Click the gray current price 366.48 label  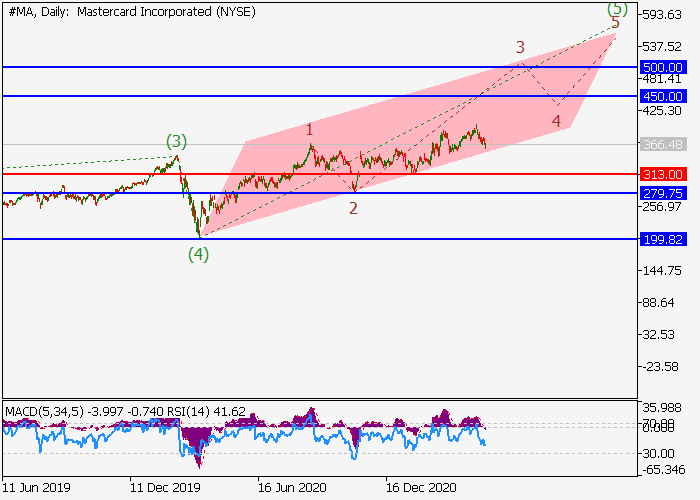(x=663, y=144)
